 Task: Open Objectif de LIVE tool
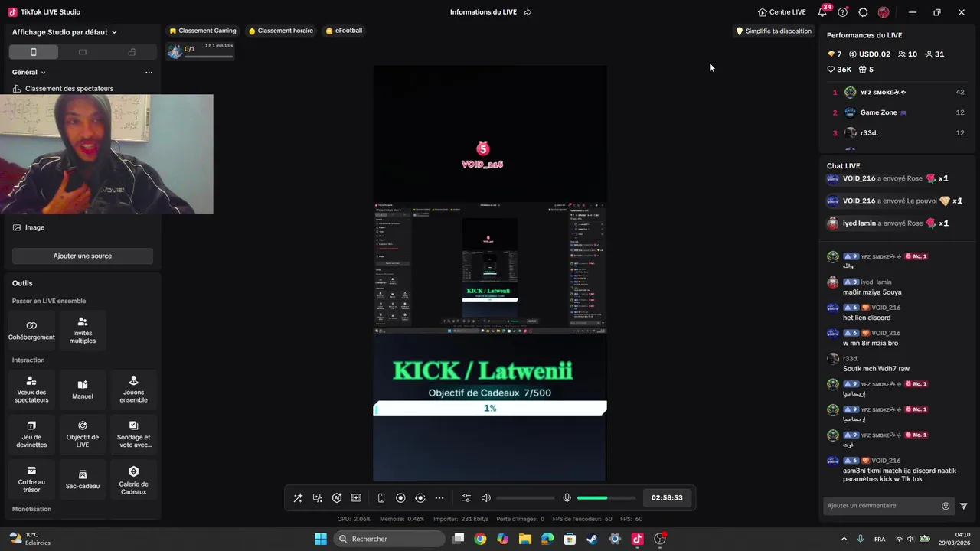coord(83,435)
